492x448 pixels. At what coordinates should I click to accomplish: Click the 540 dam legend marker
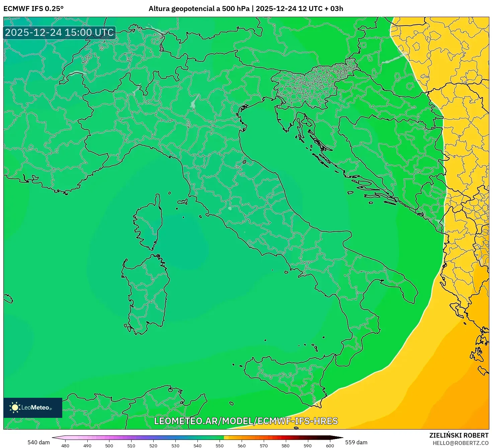38,442
